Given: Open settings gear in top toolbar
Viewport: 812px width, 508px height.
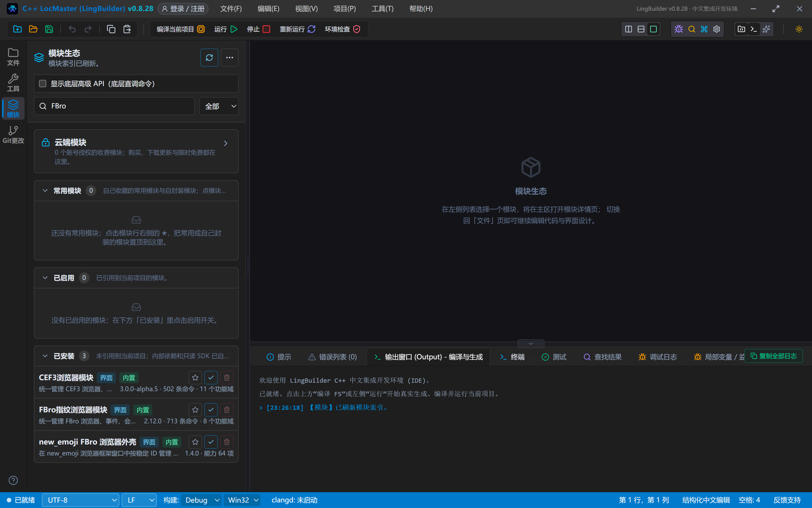Looking at the screenshot, I should 717,29.
